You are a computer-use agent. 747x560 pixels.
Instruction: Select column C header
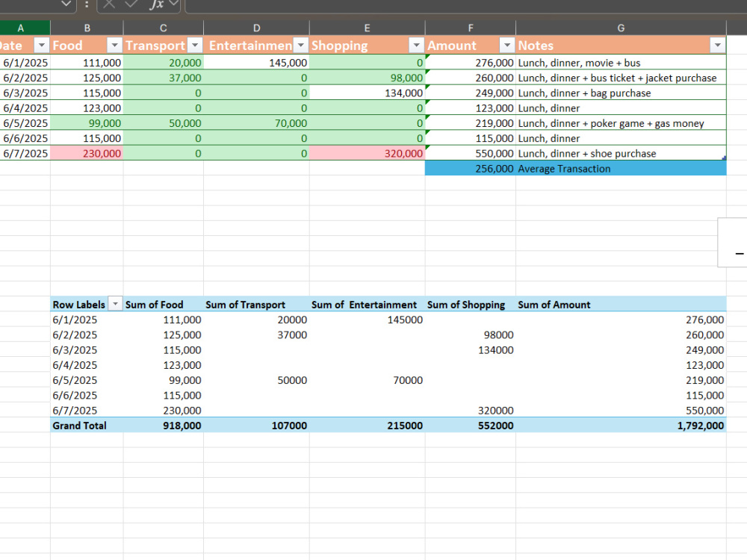(164, 28)
